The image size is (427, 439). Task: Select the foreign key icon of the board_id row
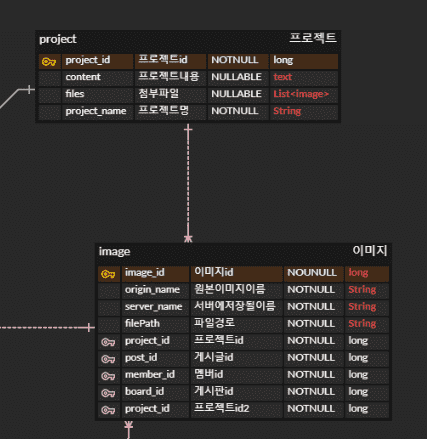coord(108,393)
